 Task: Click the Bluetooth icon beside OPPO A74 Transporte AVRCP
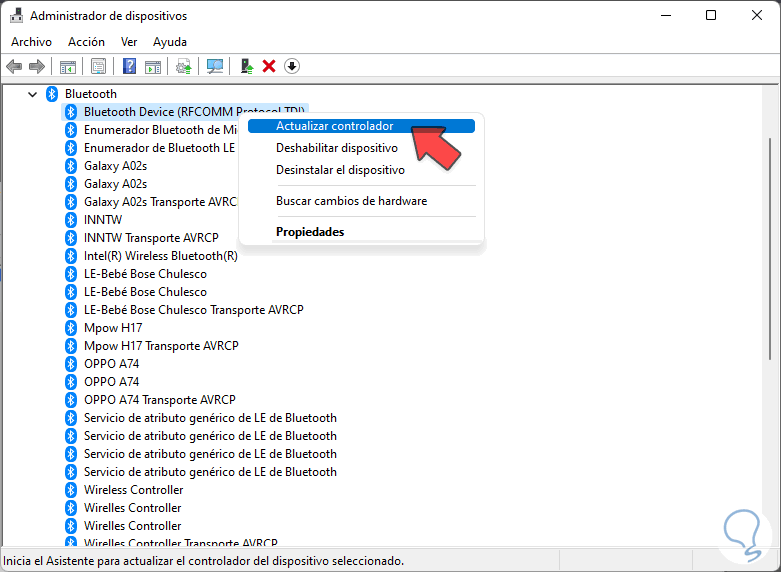click(x=71, y=400)
